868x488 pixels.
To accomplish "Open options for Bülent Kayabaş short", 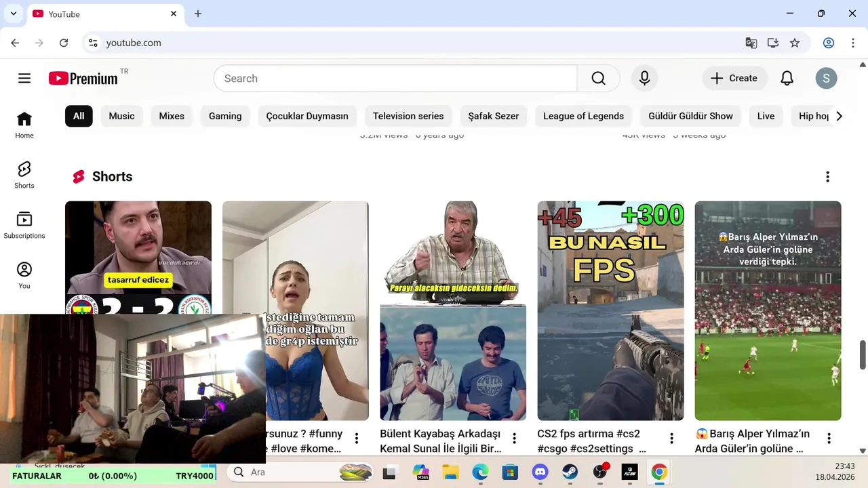I will [x=514, y=439].
